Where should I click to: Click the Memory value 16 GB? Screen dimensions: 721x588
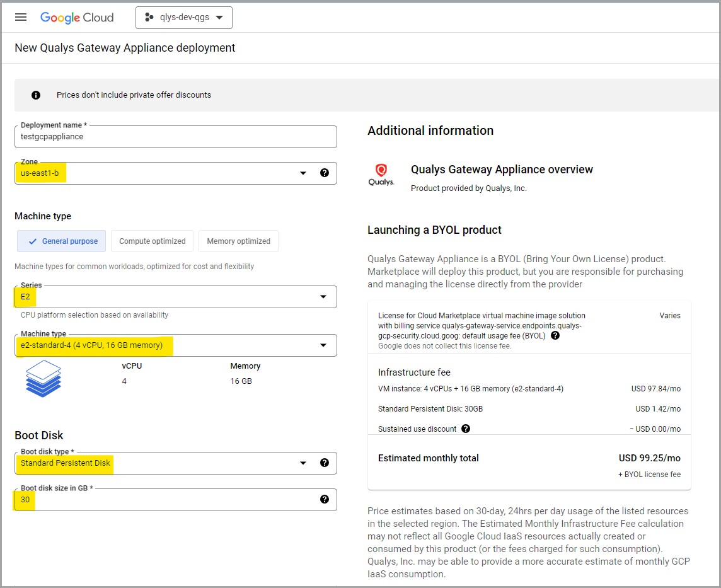[x=241, y=381]
